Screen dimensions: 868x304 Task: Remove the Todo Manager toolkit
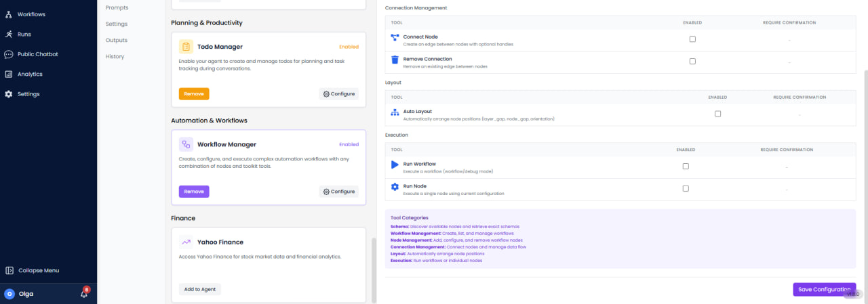coord(194,94)
